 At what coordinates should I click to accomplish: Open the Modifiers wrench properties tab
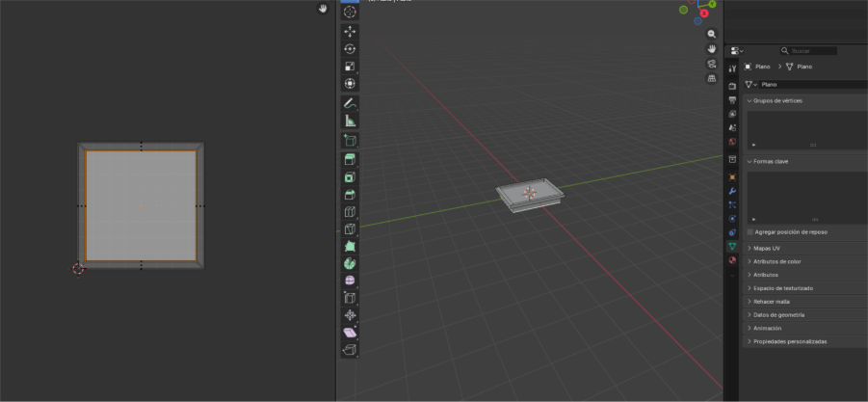point(732,191)
